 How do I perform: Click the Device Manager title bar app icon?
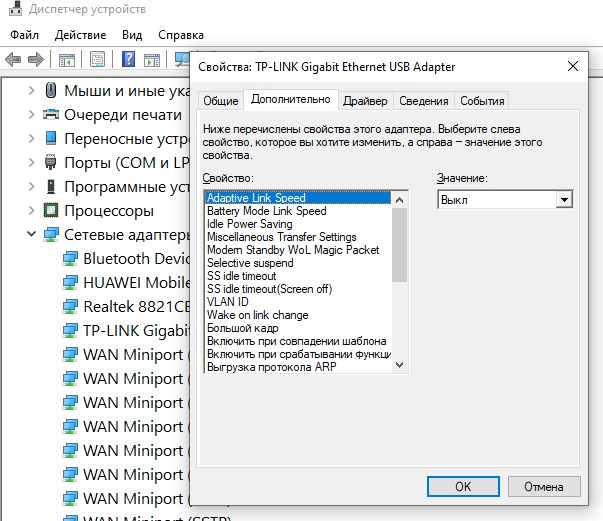pyautogui.click(x=15, y=8)
